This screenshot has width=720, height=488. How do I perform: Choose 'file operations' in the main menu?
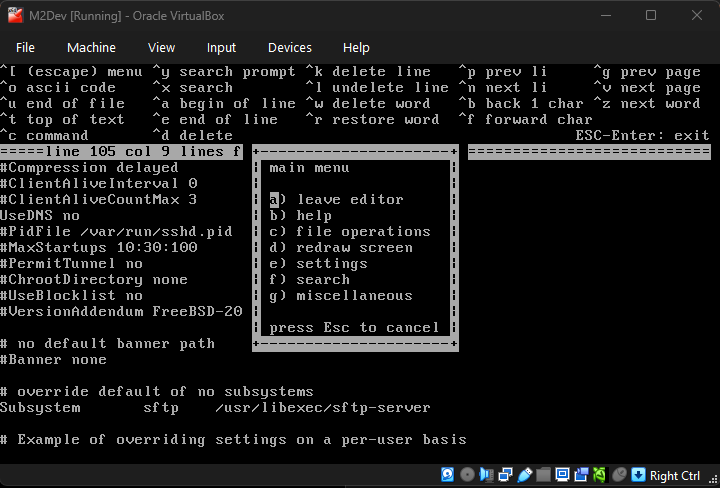(x=350, y=232)
